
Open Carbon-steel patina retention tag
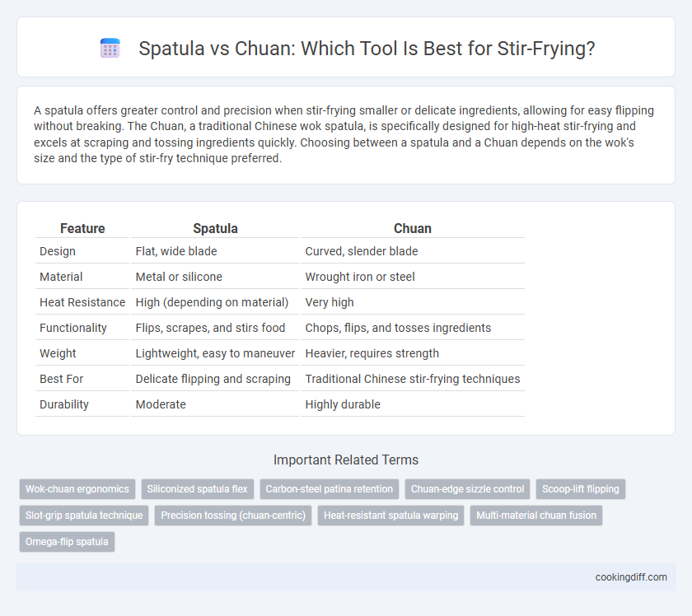tap(330, 489)
